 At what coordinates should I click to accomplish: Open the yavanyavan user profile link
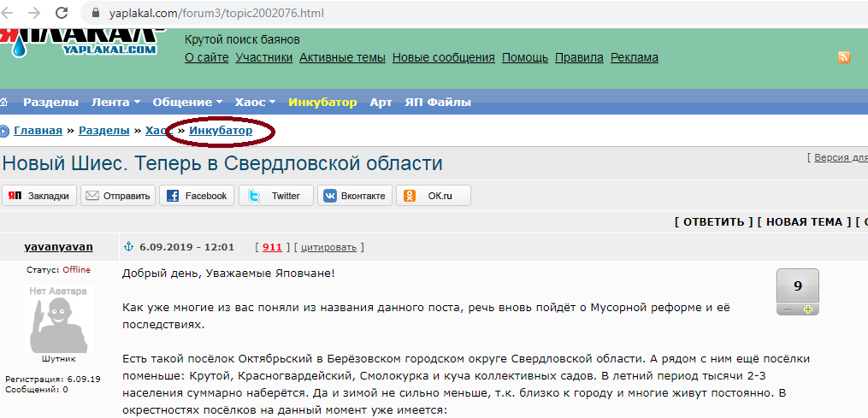click(x=59, y=247)
